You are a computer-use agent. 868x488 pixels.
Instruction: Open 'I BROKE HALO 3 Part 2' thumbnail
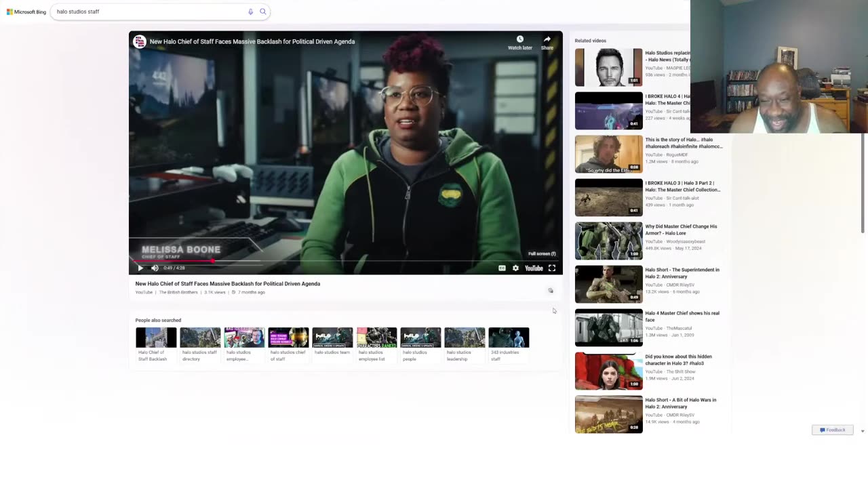point(608,197)
